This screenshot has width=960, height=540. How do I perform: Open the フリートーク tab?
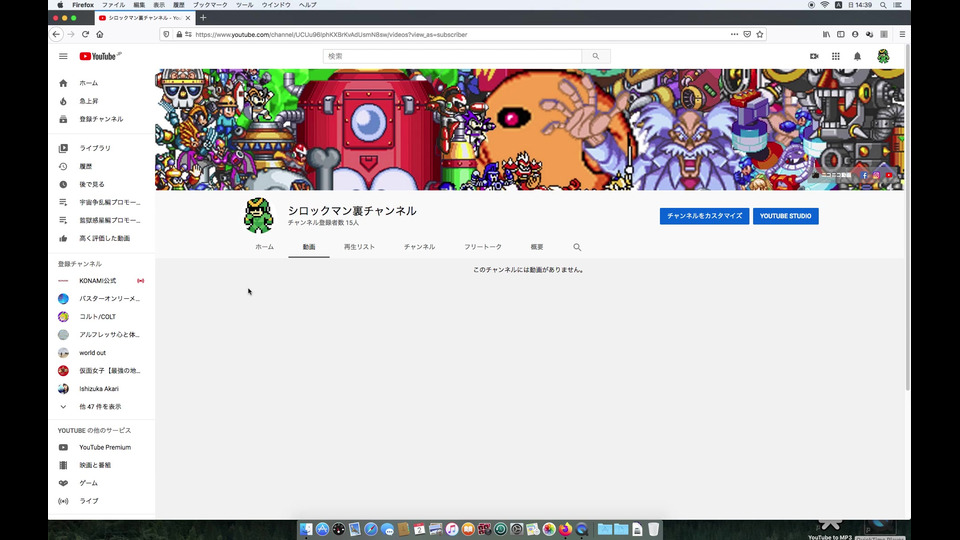[482, 247]
